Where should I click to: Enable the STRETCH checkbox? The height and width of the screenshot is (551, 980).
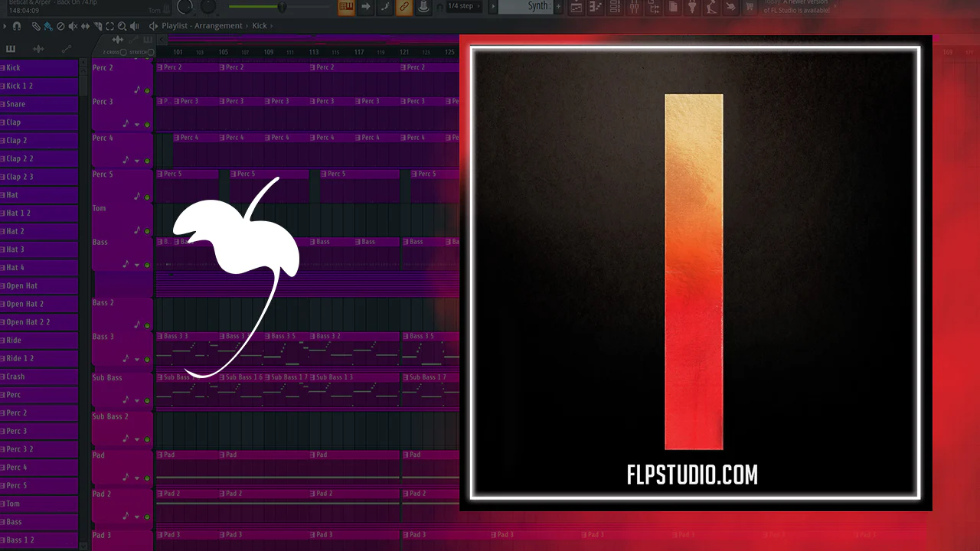tap(151, 53)
